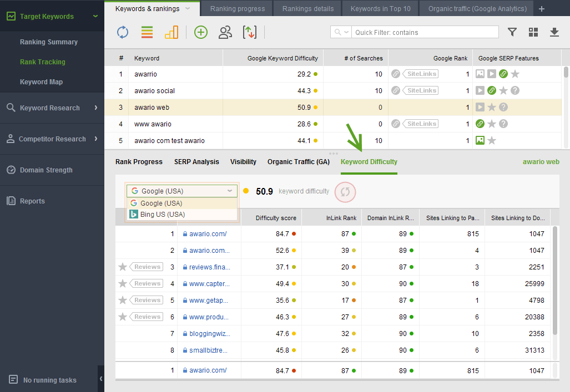Select the awario social keyword row
The width and height of the screenshot is (570, 392).
333,91
